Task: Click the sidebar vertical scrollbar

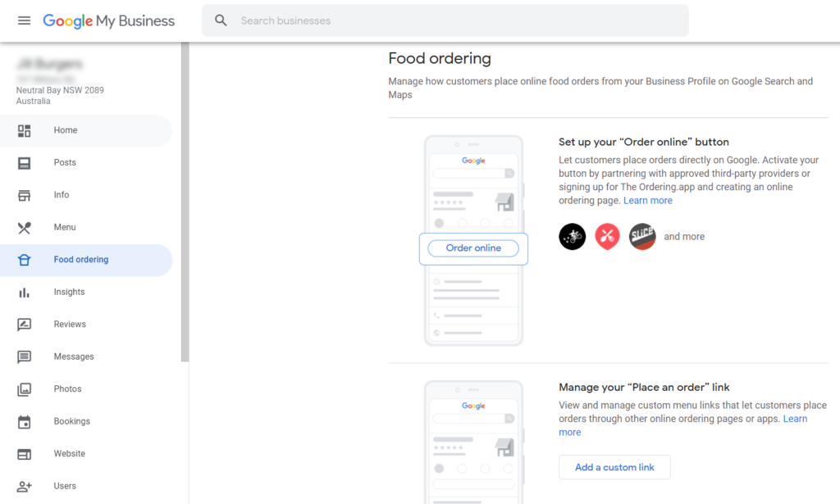Action: point(185,202)
